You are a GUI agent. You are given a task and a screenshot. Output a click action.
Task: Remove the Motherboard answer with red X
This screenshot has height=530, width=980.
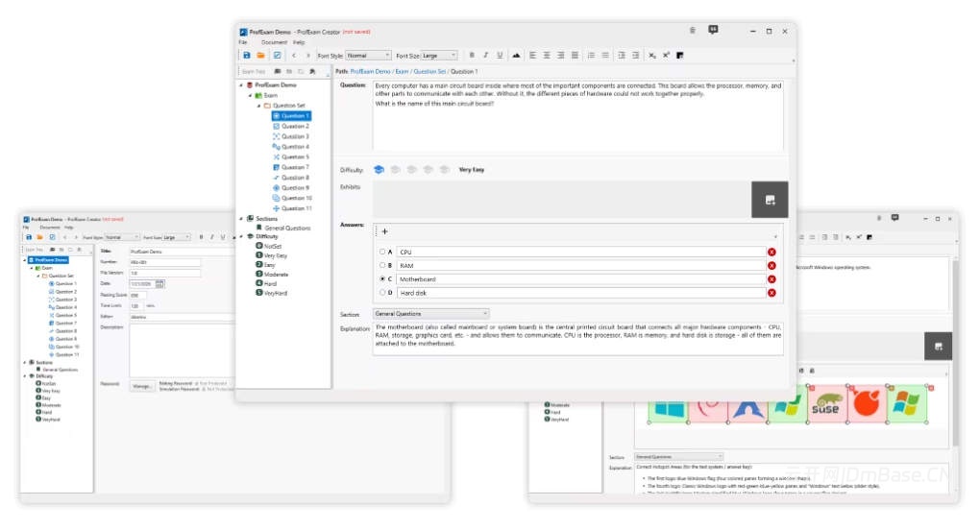[772, 279]
